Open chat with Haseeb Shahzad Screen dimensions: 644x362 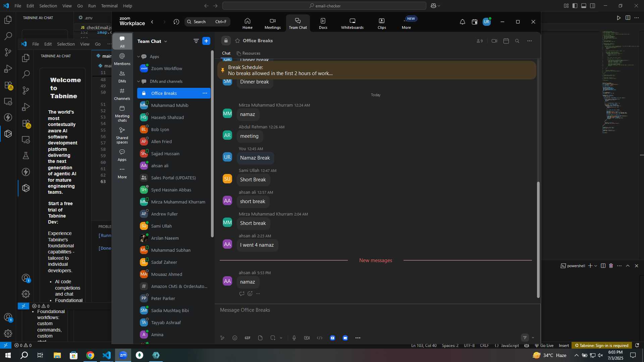174,117
